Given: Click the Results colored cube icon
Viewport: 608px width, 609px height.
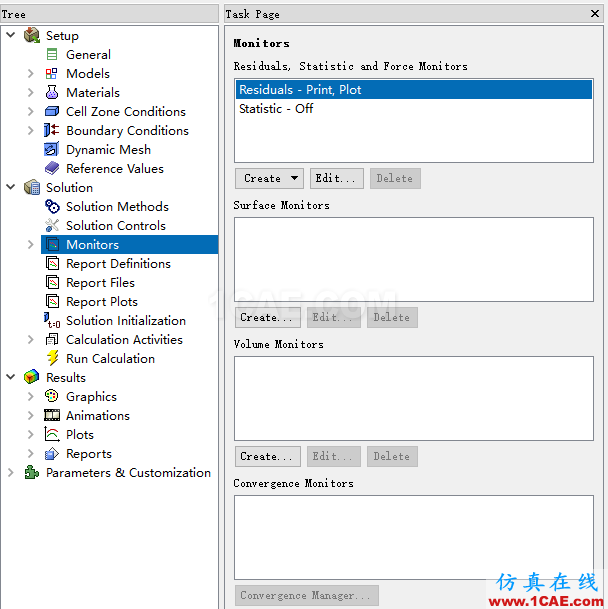Looking at the screenshot, I should (31, 377).
